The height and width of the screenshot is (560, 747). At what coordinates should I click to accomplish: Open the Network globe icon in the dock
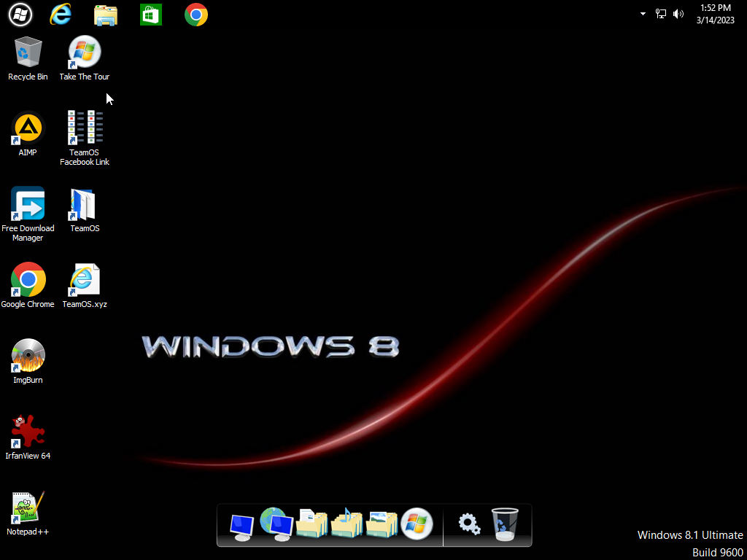tap(276, 524)
